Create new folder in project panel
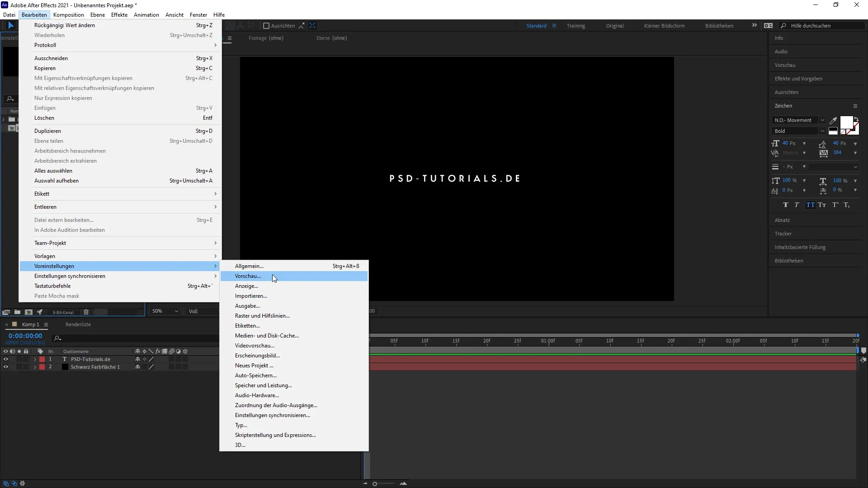The height and width of the screenshot is (488, 868). pos(17,312)
